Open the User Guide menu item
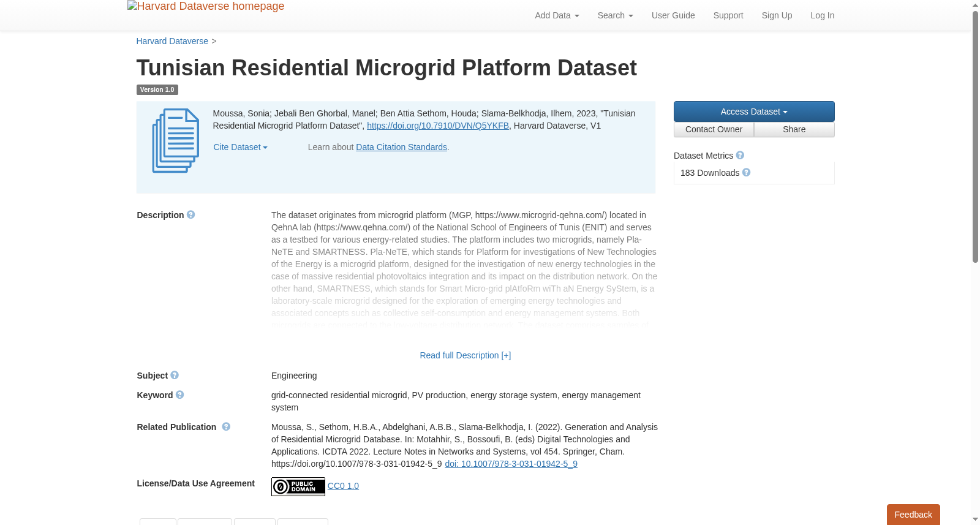The height and width of the screenshot is (525, 980). 673,15
